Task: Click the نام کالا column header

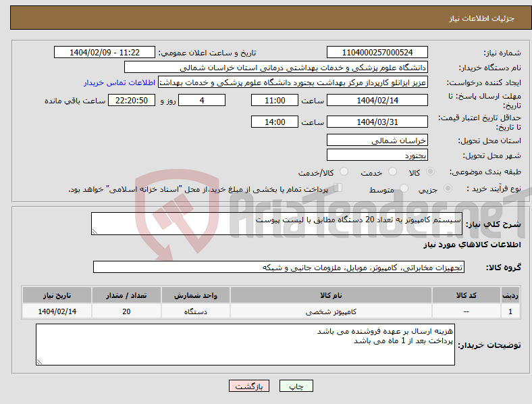Action: [x=331, y=295]
